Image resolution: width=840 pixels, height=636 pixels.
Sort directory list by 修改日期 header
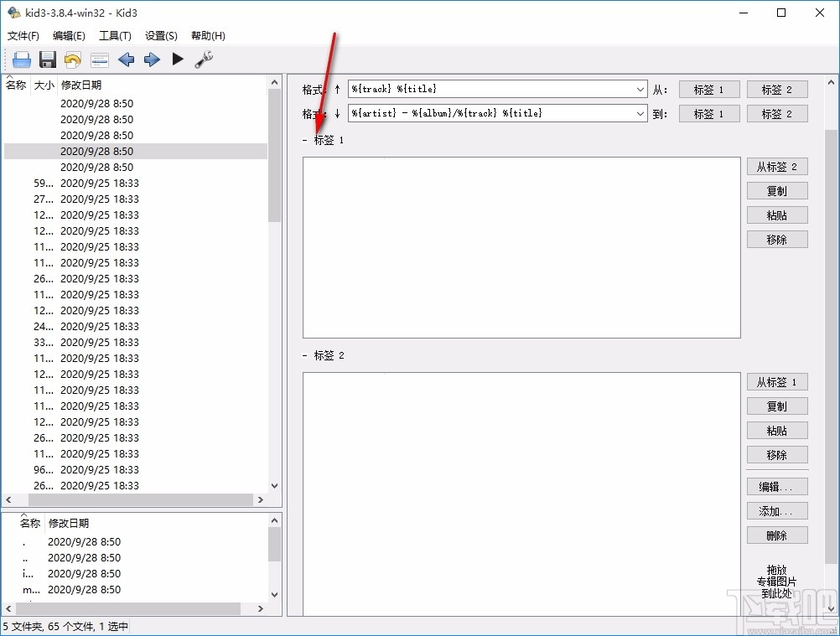tap(69, 524)
